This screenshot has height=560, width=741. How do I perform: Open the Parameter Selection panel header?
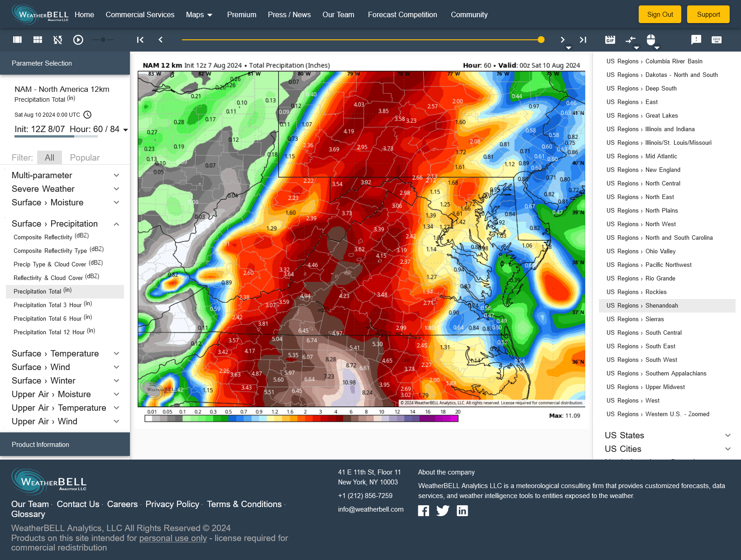click(x=65, y=63)
